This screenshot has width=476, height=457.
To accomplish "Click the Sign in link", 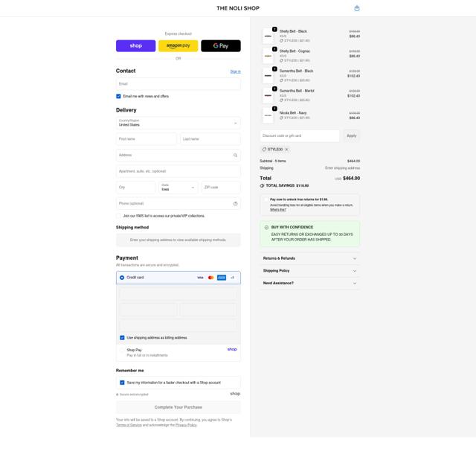I will (235, 71).
